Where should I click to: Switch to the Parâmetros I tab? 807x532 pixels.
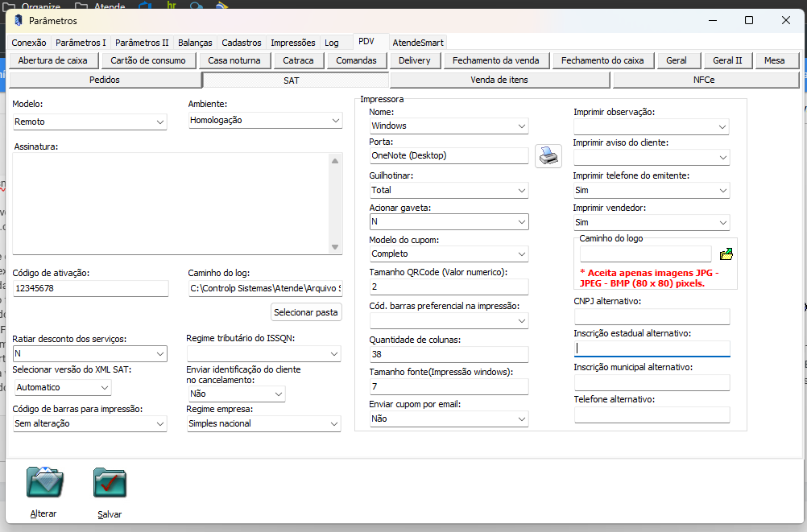pyautogui.click(x=81, y=43)
